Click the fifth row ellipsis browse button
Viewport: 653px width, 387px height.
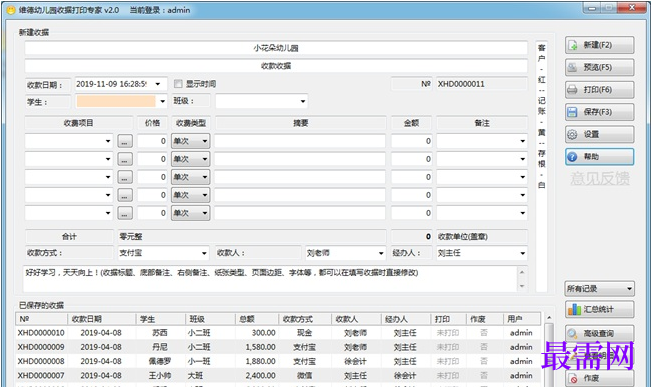(125, 213)
